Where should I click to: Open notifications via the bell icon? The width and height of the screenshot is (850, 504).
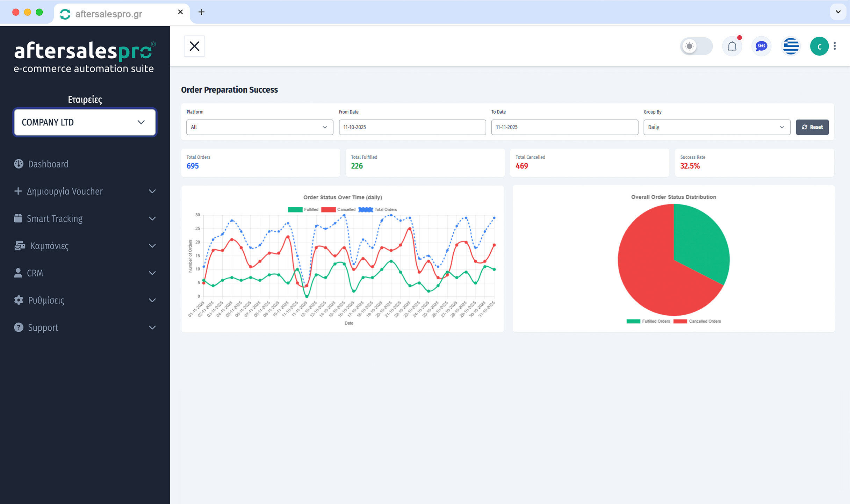(x=732, y=46)
